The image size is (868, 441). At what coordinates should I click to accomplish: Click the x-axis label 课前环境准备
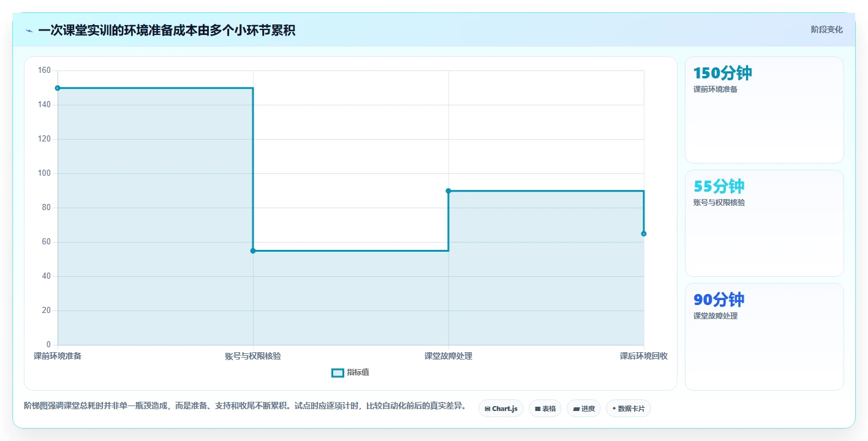(x=58, y=356)
